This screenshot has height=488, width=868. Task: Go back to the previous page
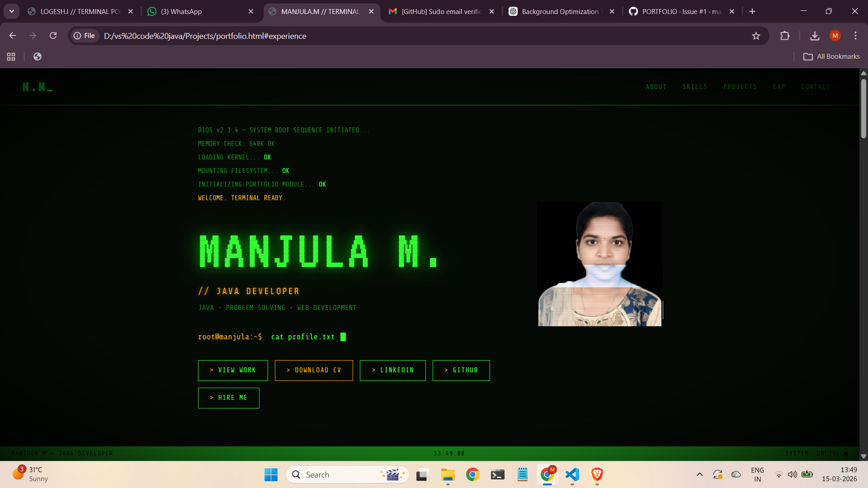[x=13, y=36]
